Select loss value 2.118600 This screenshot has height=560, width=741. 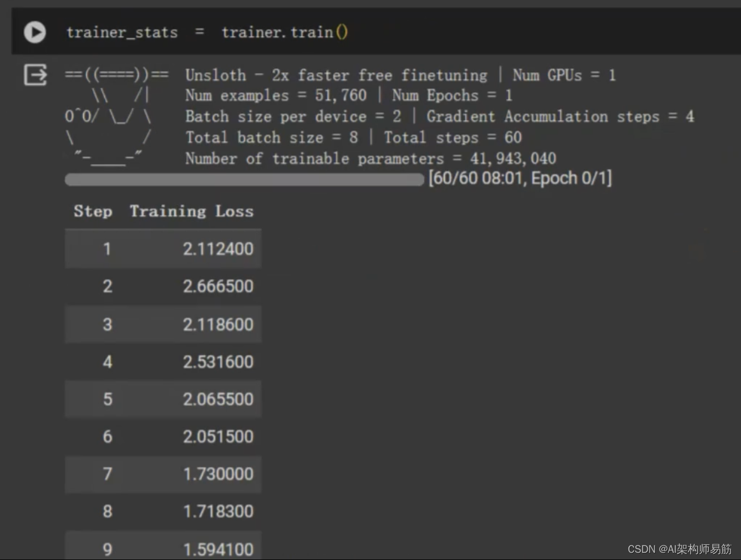[x=218, y=324]
